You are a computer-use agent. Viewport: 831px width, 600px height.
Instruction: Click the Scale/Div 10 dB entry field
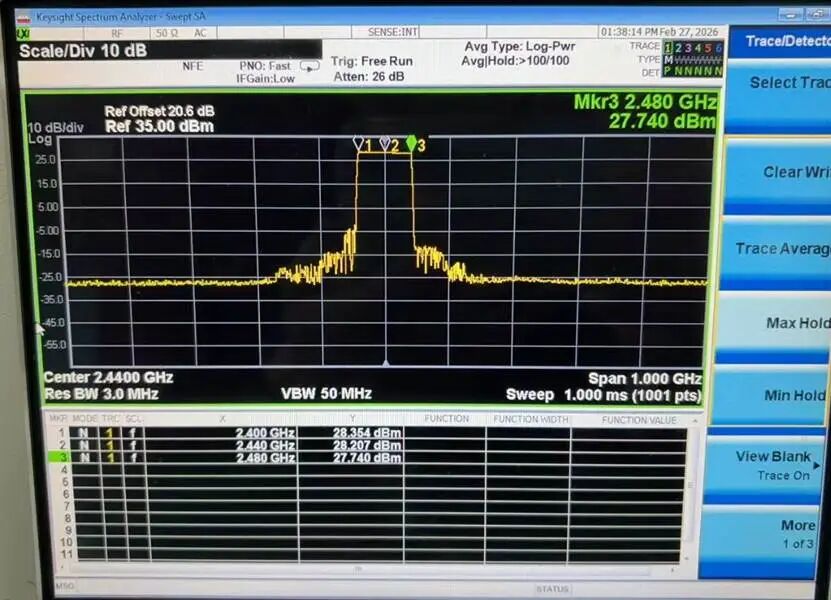click(170, 51)
